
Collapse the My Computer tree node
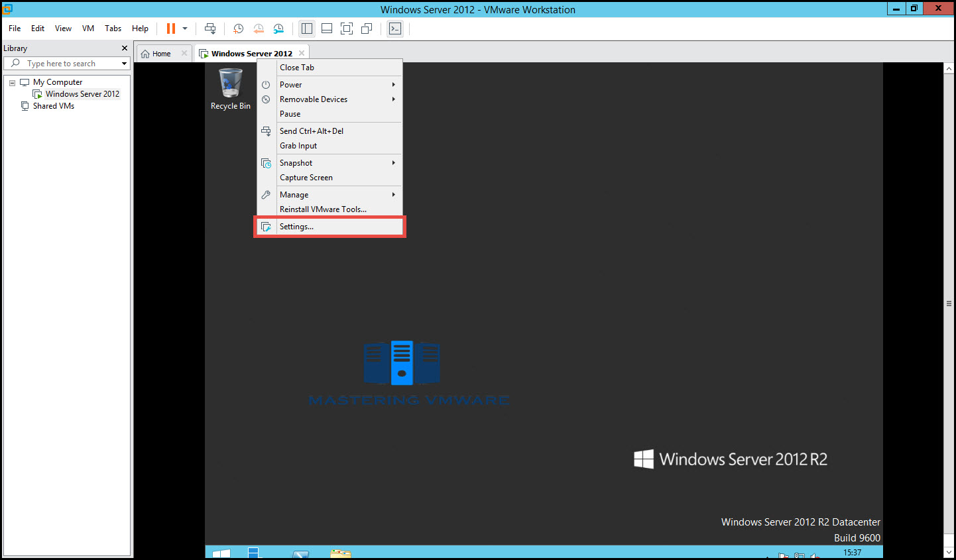click(12, 83)
